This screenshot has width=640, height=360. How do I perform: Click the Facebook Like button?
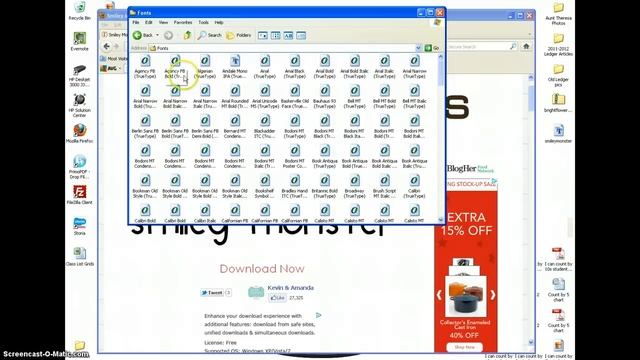pyautogui.click(x=277, y=298)
